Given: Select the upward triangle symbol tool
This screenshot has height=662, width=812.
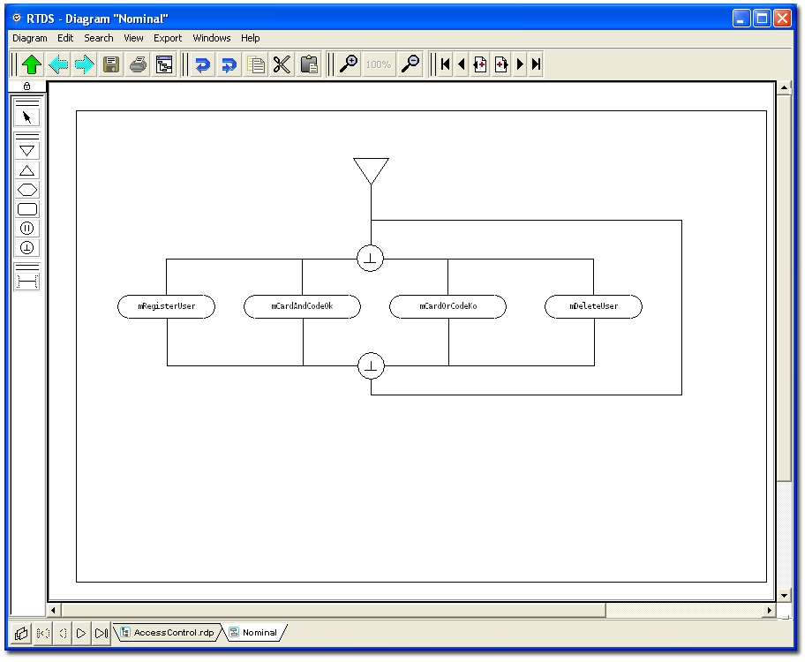Looking at the screenshot, I should click(27, 170).
